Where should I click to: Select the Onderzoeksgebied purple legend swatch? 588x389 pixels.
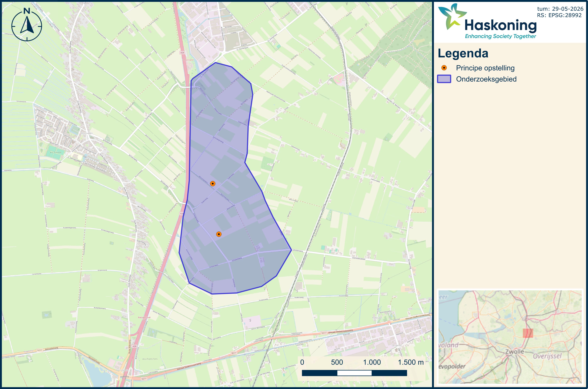pyautogui.click(x=444, y=79)
